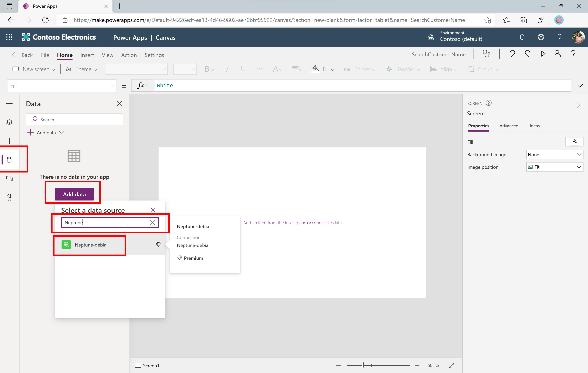The image size is (588, 373).
Task: Open the File menu
Action: pyautogui.click(x=45, y=55)
